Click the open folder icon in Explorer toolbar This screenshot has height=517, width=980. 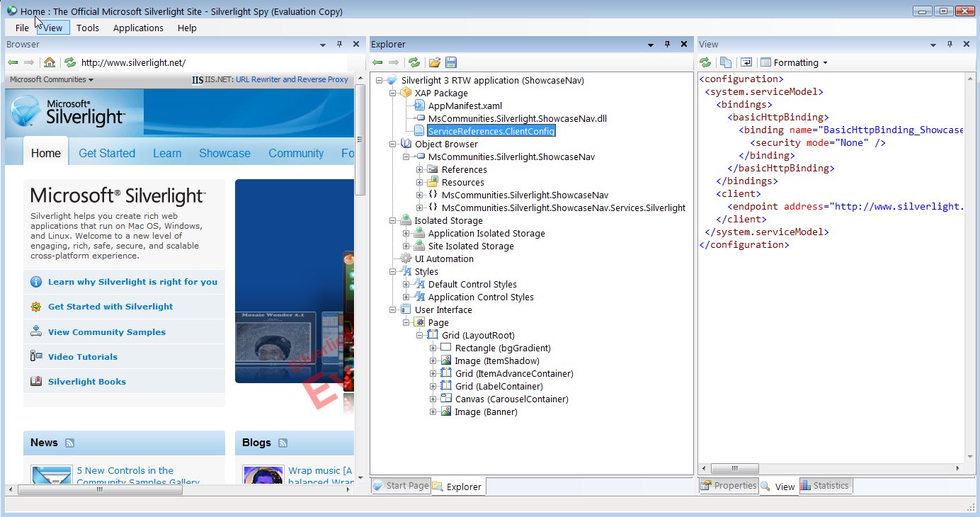435,62
